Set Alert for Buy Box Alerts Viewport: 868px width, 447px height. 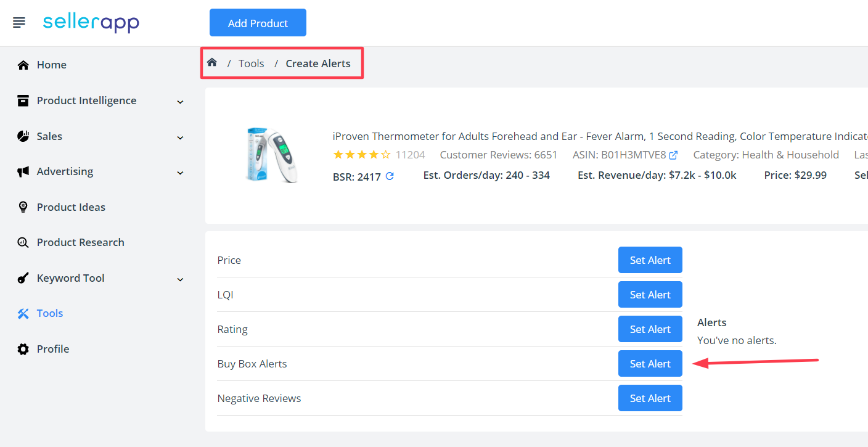pyautogui.click(x=650, y=364)
